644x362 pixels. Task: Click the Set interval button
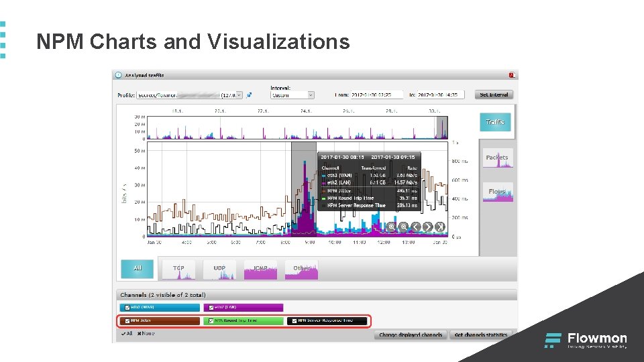tap(494, 95)
